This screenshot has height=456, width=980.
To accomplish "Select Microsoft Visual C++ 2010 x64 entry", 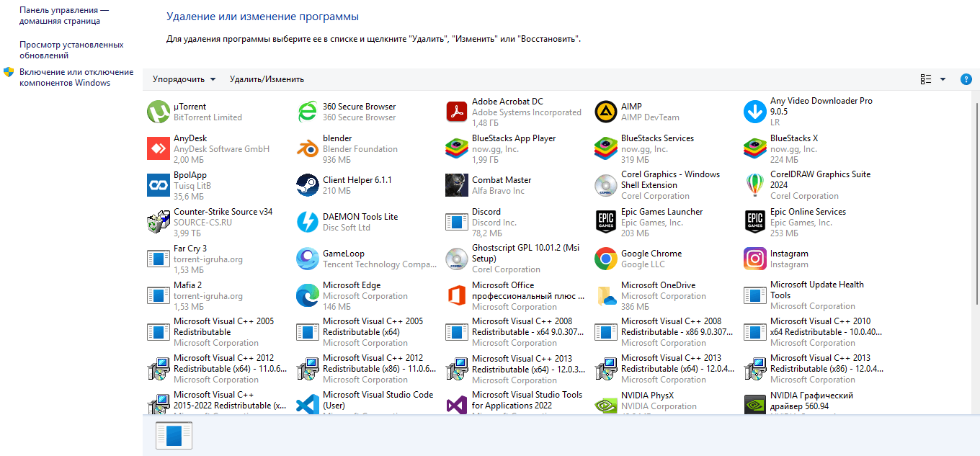I will [813, 332].
